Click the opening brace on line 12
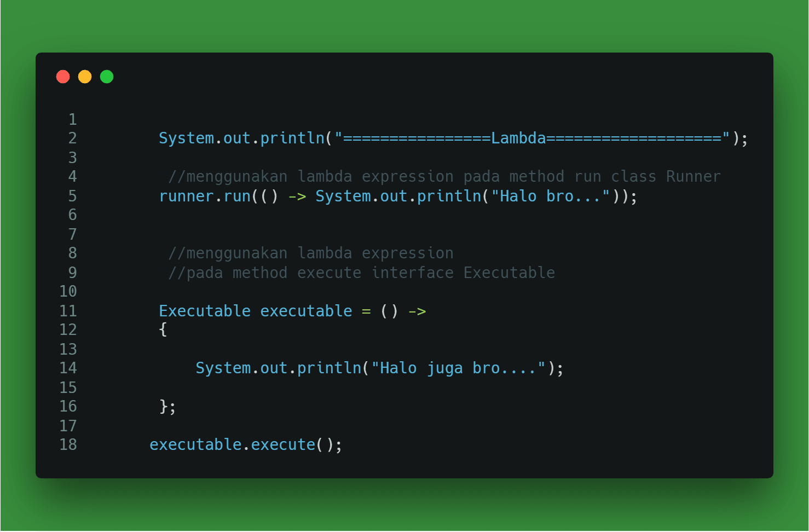The image size is (809, 532). click(x=163, y=329)
